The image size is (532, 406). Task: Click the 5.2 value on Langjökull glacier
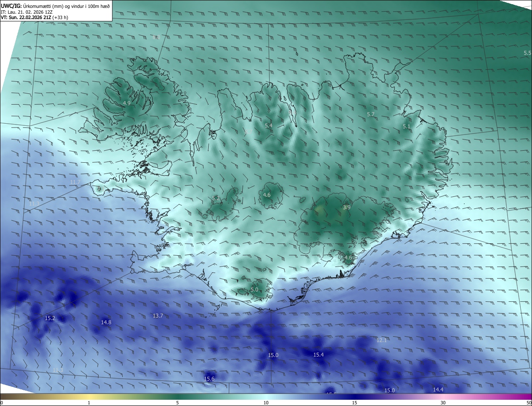[216, 198]
